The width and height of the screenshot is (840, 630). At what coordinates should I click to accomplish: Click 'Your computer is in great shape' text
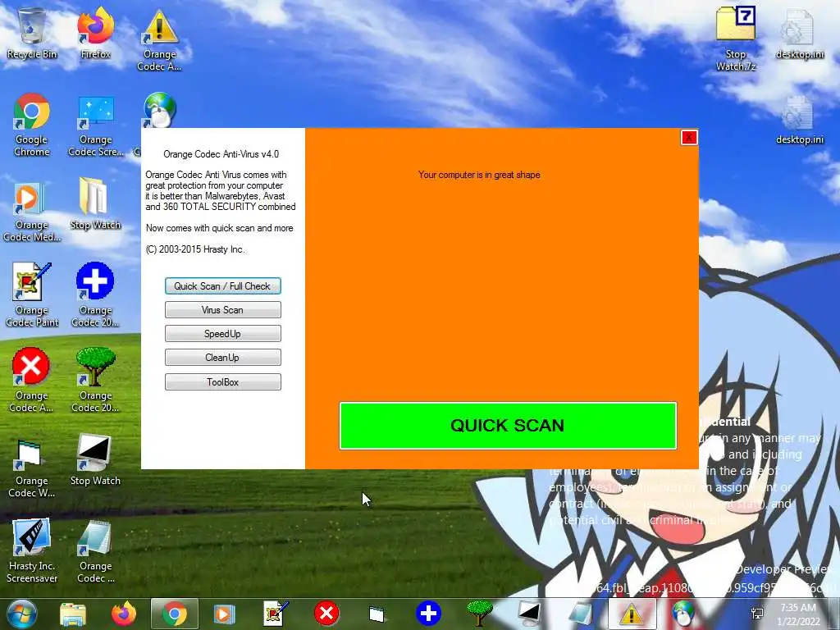point(479,175)
